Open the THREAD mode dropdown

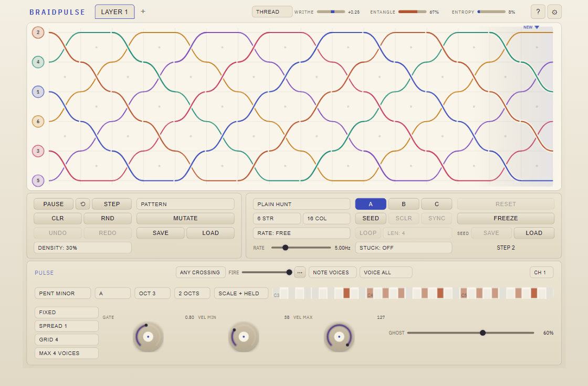(x=272, y=12)
